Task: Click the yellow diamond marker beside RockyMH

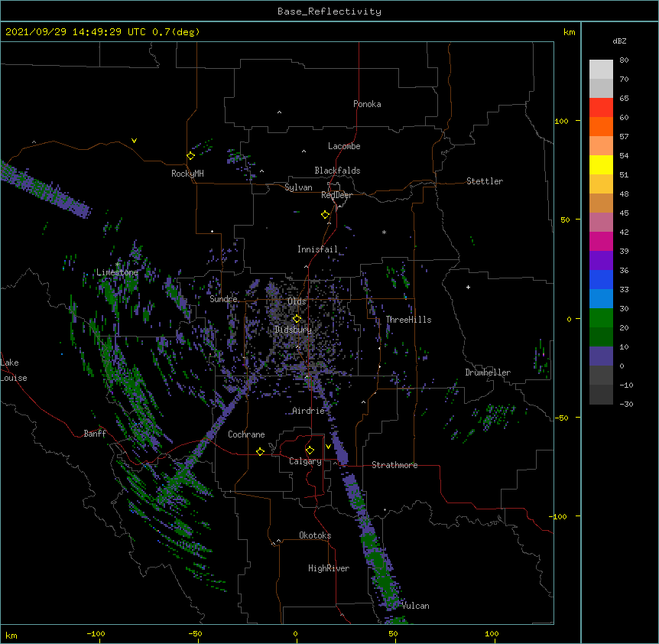Action: coord(191,156)
